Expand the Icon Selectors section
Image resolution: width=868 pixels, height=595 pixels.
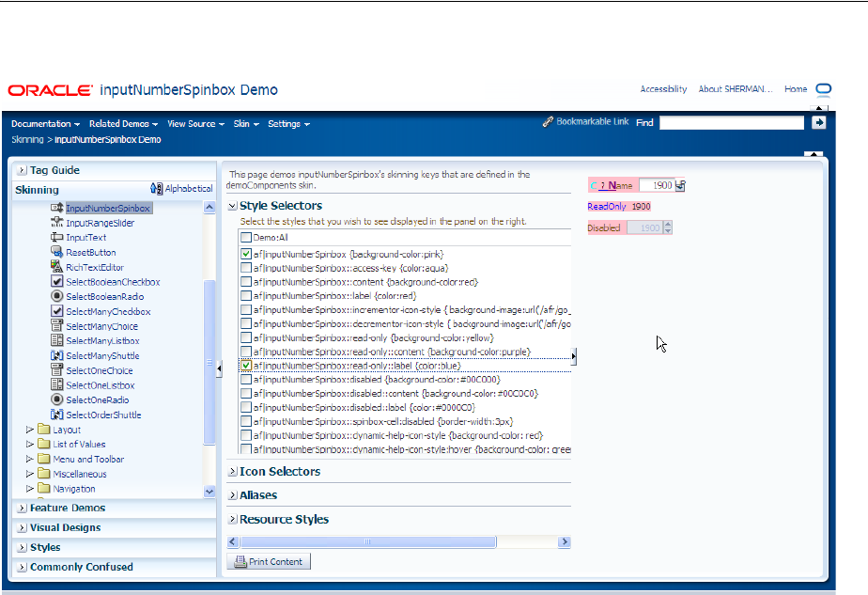233,472
